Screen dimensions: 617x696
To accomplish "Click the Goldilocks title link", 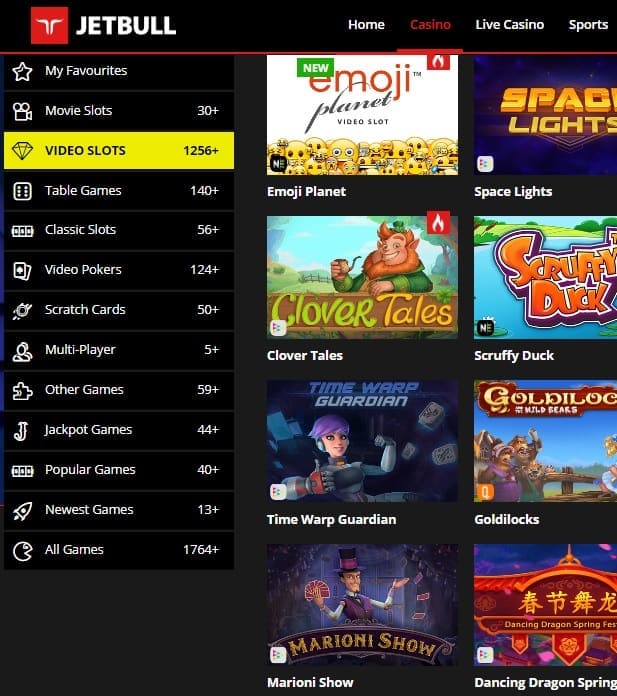I will point(507,519).
